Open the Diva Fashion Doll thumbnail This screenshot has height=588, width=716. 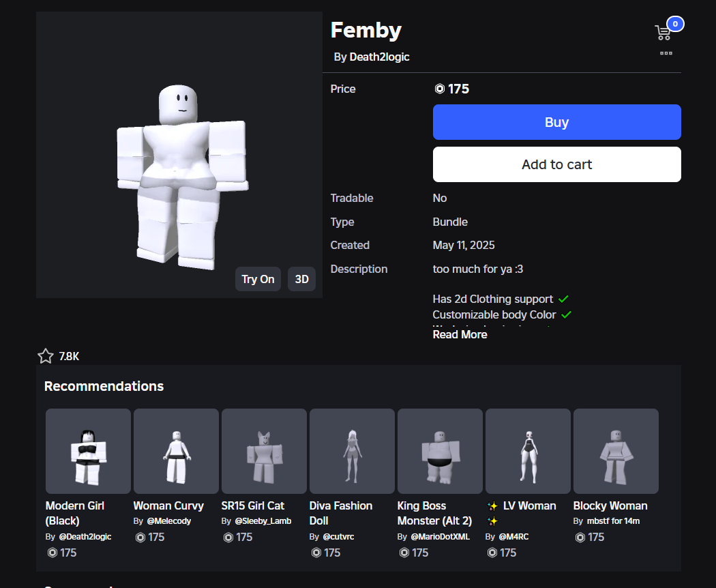click(x=352, y=451)
